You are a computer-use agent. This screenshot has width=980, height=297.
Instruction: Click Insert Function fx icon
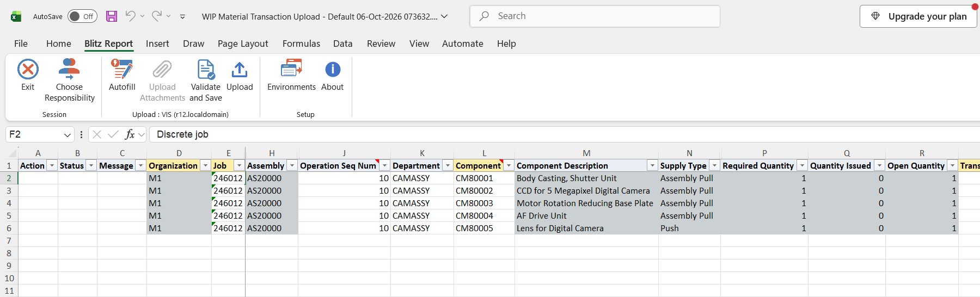click(x=130, y=134)
